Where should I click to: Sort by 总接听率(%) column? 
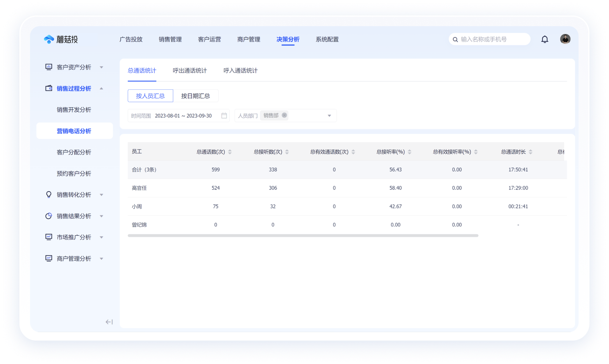(x=409, y=152)
